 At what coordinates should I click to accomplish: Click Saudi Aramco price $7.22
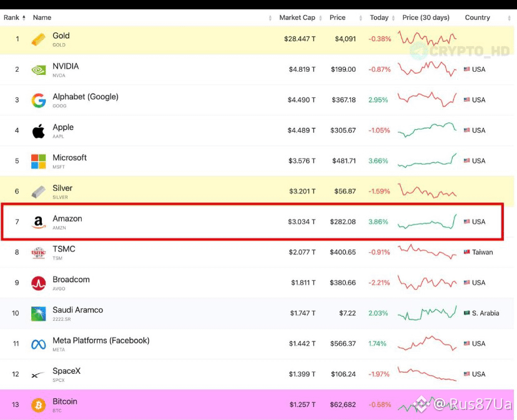pos(348,313)
